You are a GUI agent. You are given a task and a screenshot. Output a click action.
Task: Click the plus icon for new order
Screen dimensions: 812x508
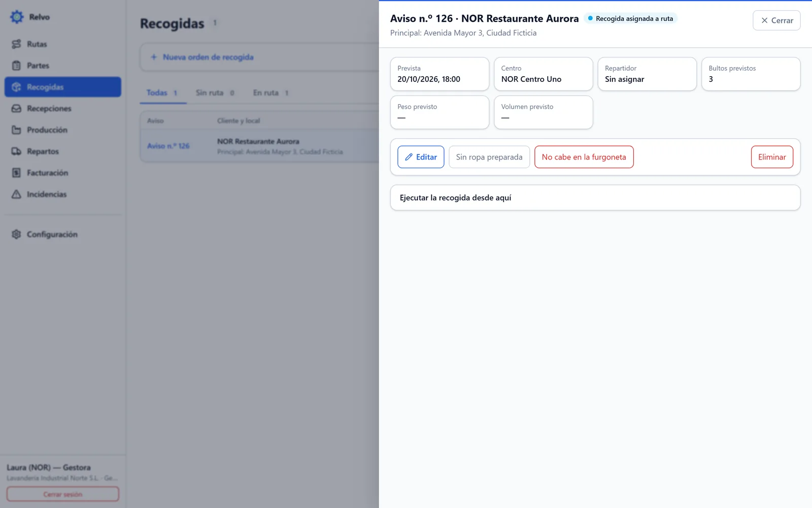click(x=154, y=57)
